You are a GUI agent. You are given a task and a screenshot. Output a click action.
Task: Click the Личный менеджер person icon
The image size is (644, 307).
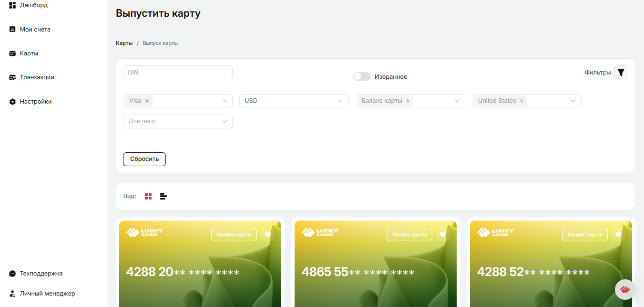(12, 294)
